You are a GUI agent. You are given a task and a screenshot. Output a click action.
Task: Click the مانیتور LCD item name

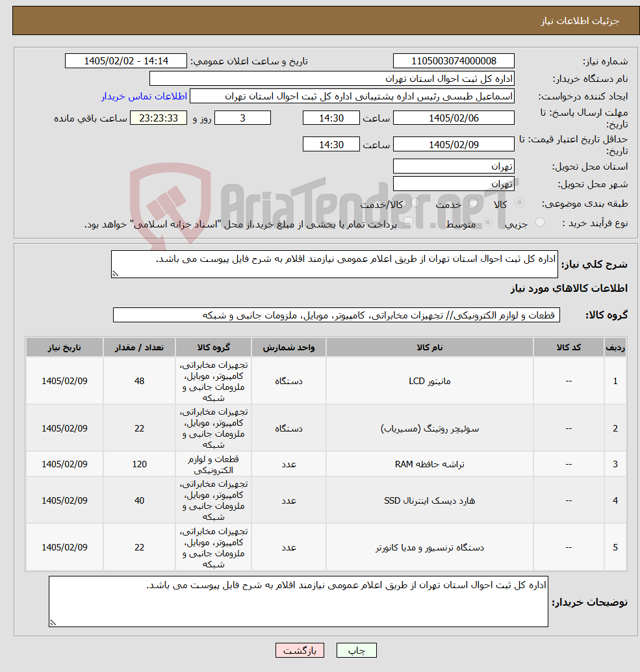(429, 381)
